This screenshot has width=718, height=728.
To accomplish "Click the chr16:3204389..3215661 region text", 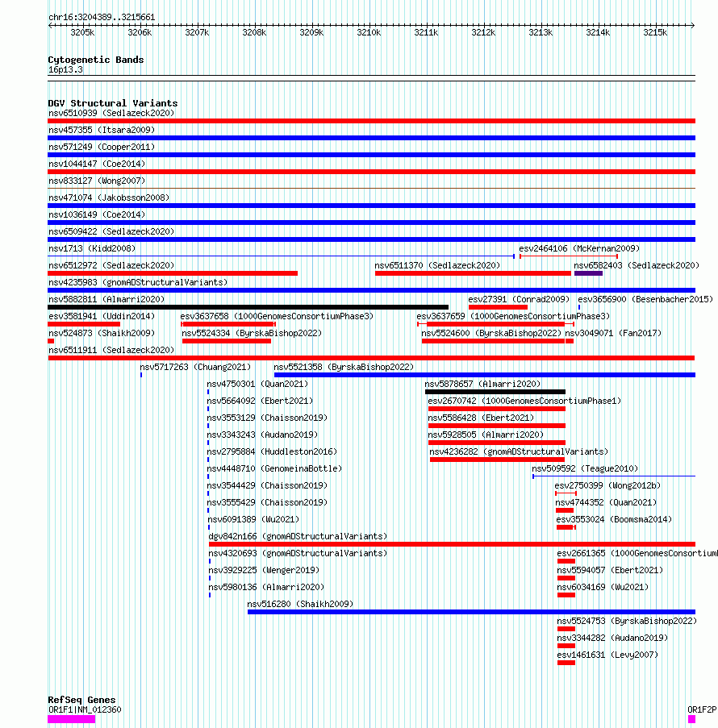I will coord(102,17).
